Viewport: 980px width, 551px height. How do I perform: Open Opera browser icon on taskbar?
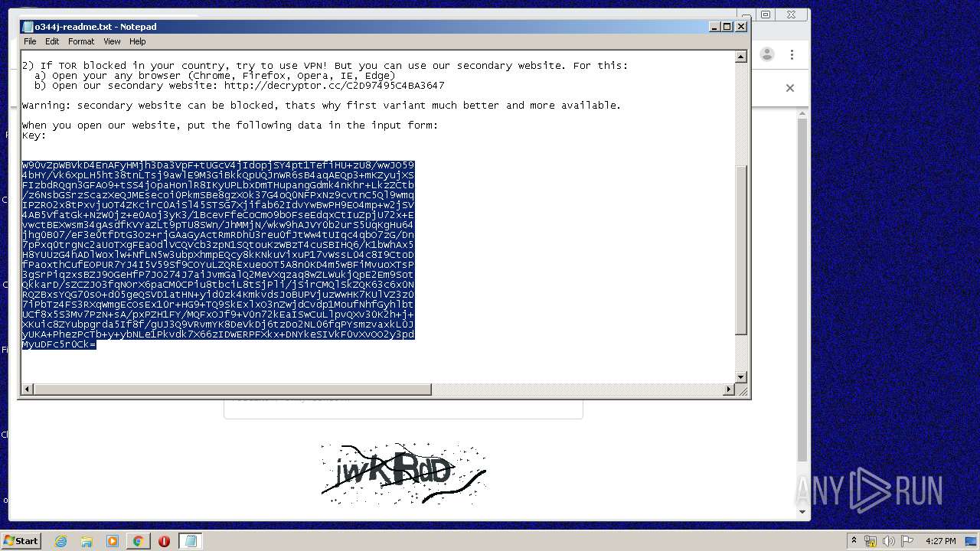[x=164, y=541]
